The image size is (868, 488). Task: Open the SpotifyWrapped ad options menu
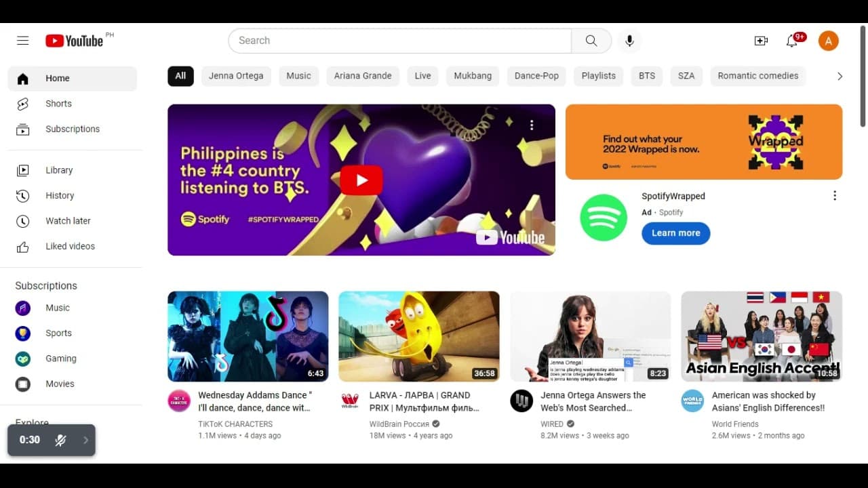[834, 196]
